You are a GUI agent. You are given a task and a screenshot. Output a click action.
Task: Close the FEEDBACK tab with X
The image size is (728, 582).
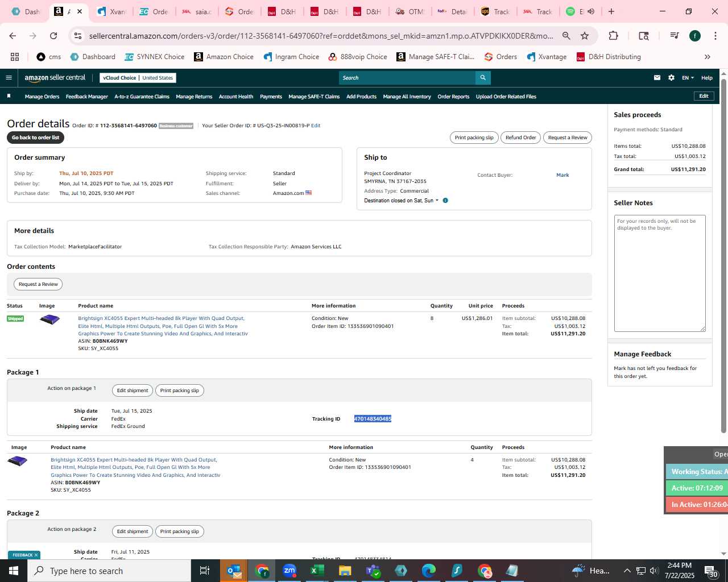tap(36, 555)
